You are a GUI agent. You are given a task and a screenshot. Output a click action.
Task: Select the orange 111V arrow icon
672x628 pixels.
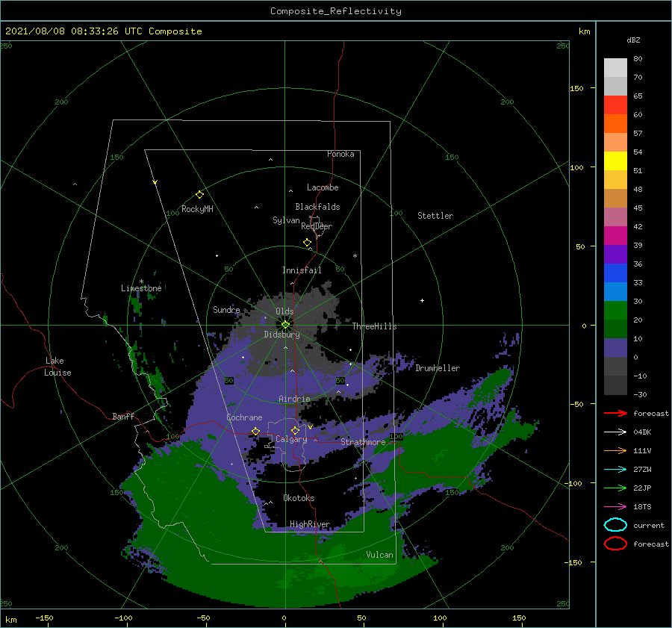(x=615, y=450)
